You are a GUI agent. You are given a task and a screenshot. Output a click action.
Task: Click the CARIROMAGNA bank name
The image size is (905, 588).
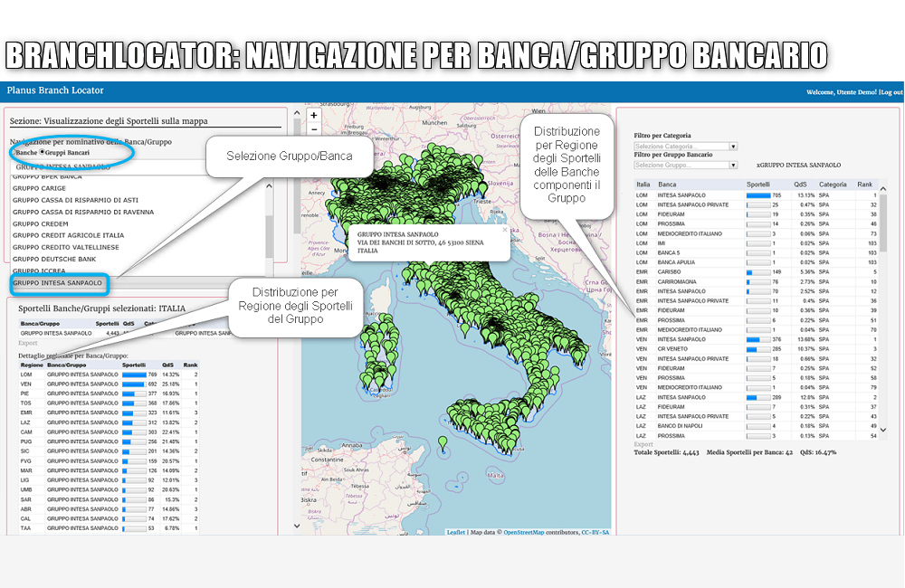pos(676,281)
